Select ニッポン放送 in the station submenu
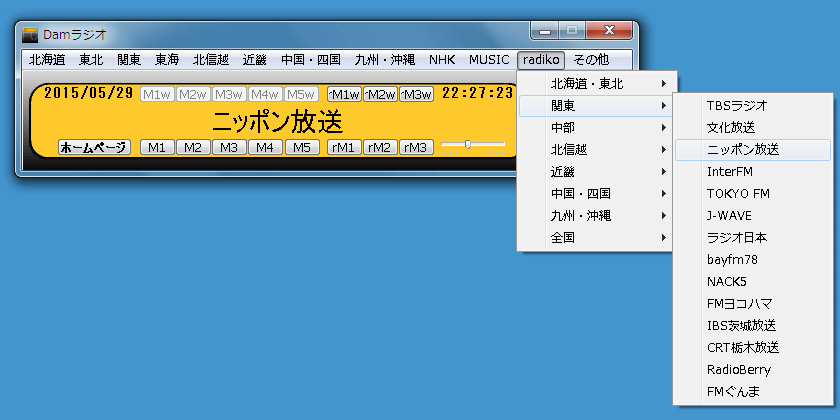The width and height of the screenshot is (840, 420). click(753, 150)
